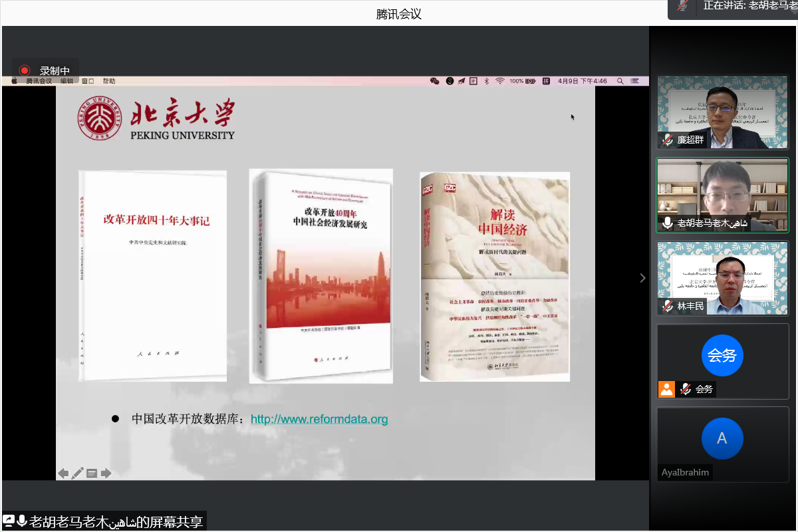Screen dimensions: 798x532
Task: Click the 会务 round avatar button
Action: 722,356
